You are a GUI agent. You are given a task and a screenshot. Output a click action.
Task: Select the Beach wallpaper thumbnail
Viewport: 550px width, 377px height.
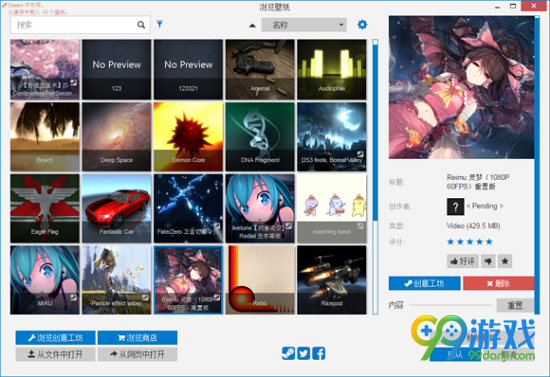pyautogui.click(x=45, y=137)
